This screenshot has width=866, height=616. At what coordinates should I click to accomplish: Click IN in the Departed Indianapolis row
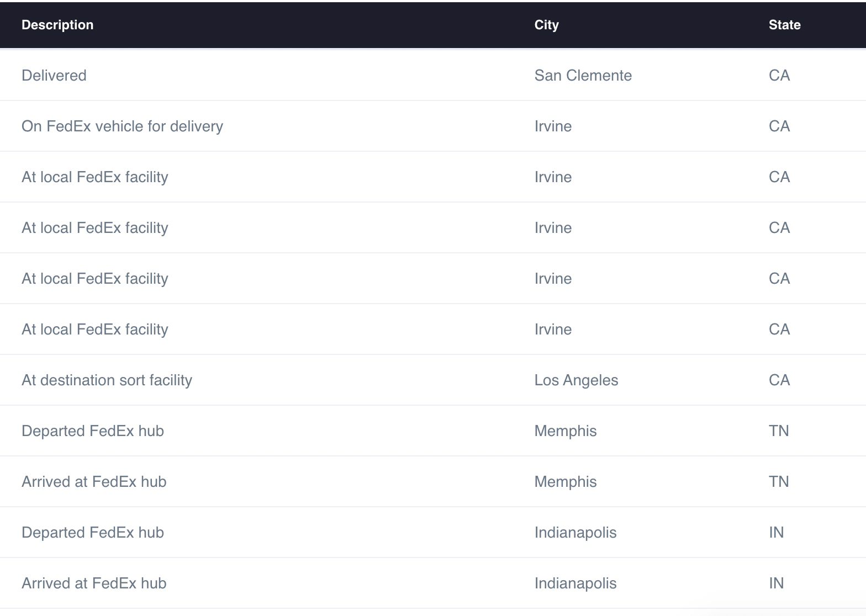click(x=776, y=533)
